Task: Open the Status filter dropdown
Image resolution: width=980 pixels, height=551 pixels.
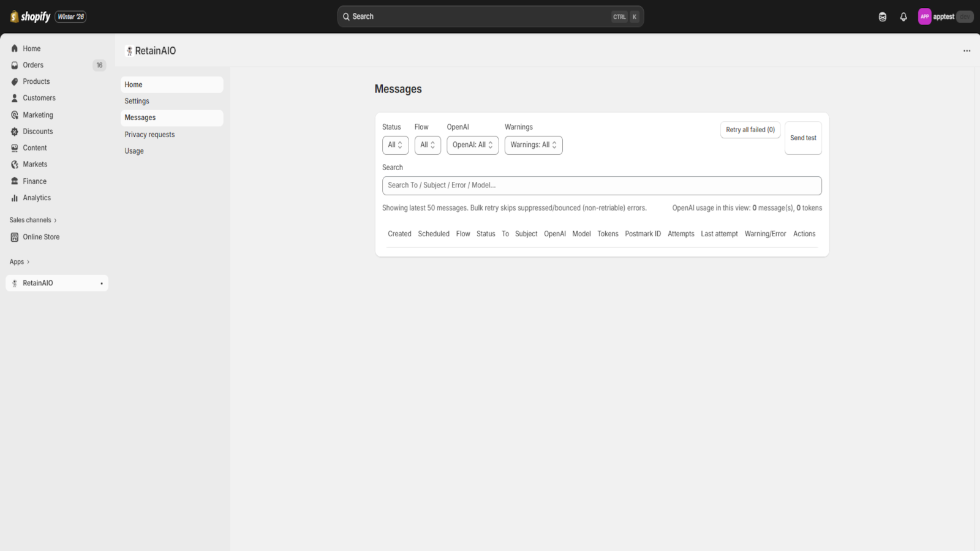Action: [395, 145]
